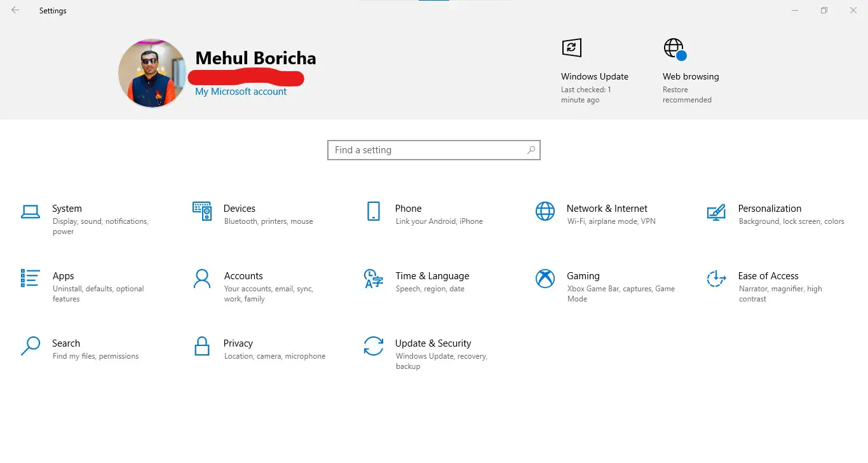Click the back arrow
Image resolution: width=868 pixels, height=463 pixels.
pos(14,10)
